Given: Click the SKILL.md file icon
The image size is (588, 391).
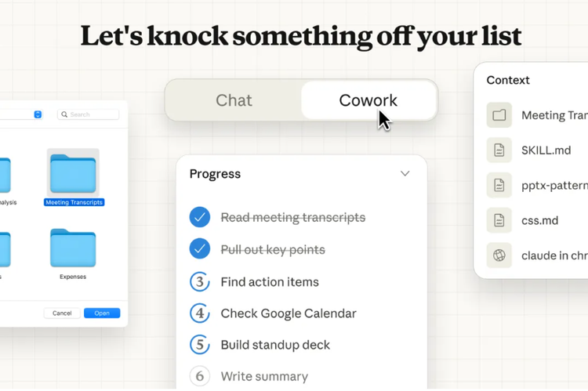Looking at the screenshot, I should click(499, 150).
